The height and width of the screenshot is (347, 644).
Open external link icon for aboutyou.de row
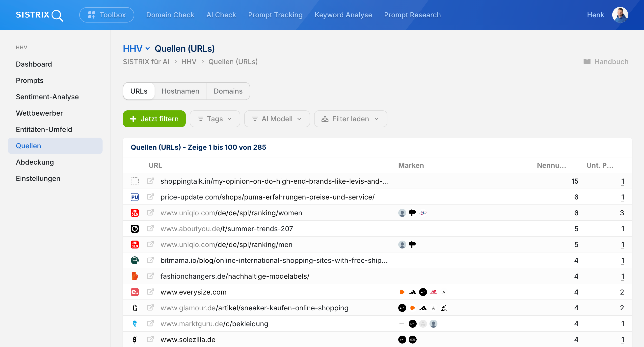pos(150,229)
